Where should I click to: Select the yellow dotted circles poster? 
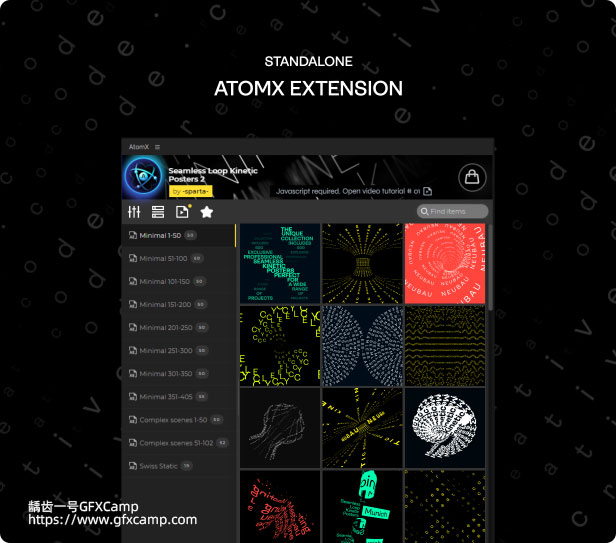(445, 506)
